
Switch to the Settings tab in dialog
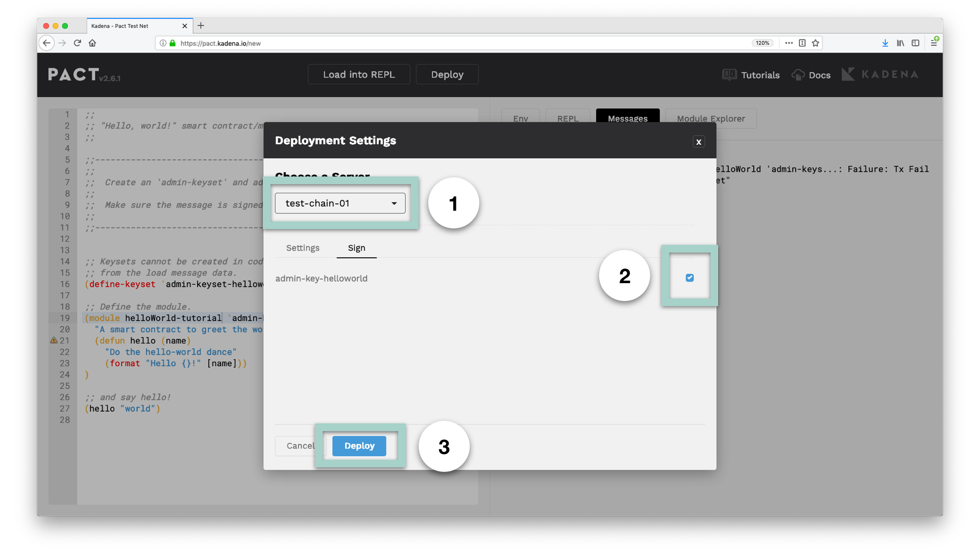click(303, 248)
